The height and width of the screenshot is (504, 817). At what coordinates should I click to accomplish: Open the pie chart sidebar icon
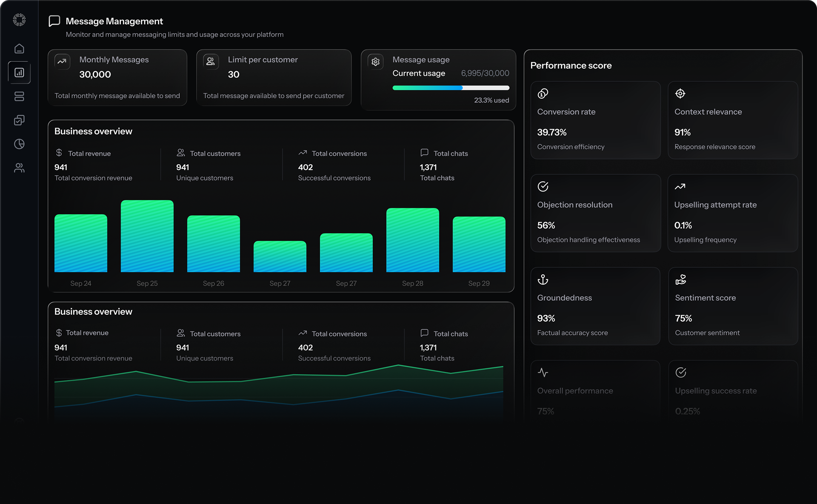19,144
